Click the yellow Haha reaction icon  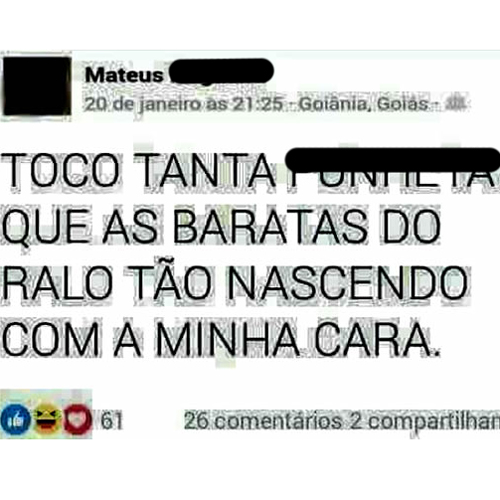pos(47,419)
